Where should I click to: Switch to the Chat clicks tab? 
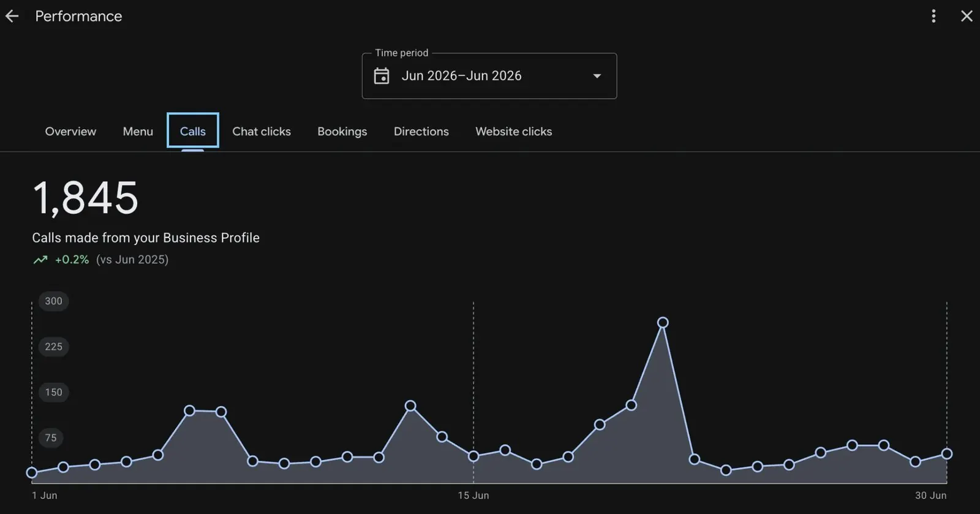(262, 131)
